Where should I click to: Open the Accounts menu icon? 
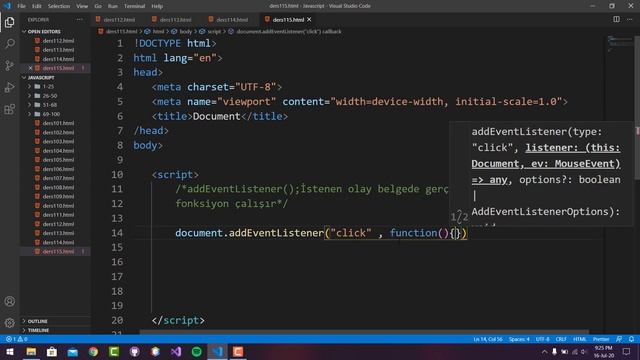click(9, 301)
